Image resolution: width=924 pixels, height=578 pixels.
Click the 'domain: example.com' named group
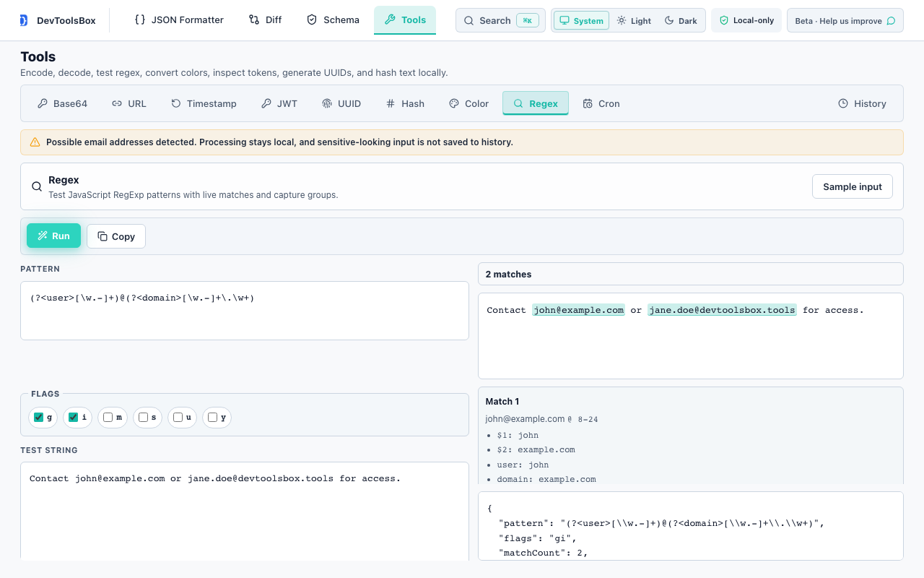pyautogui.click(x=546, y=479)
